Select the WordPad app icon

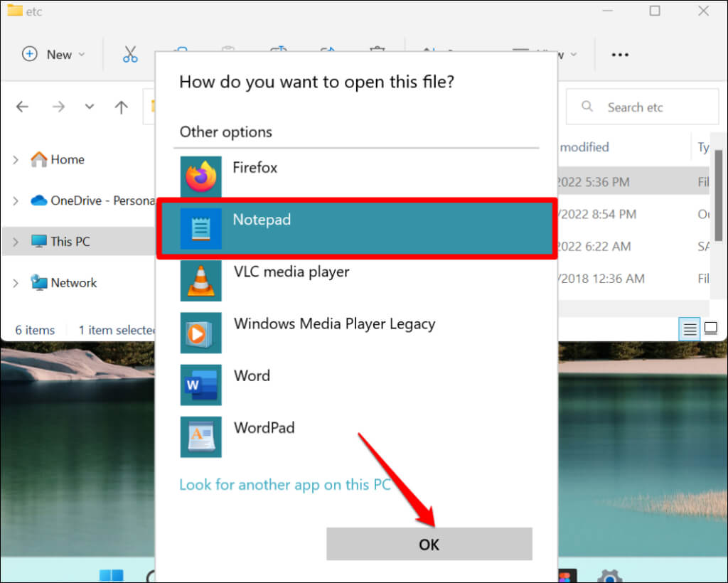coord(200,437)
